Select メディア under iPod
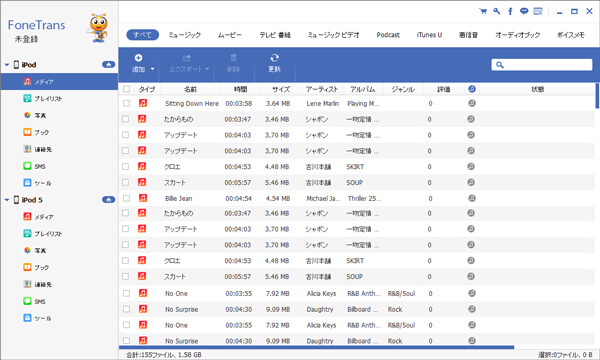This screenshot has height=360, width=600. click(59, 81)
